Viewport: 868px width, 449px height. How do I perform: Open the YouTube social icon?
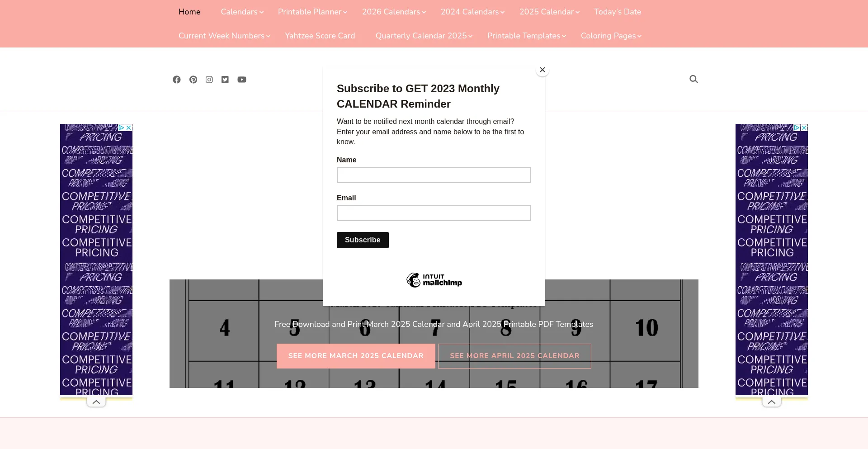242,80
